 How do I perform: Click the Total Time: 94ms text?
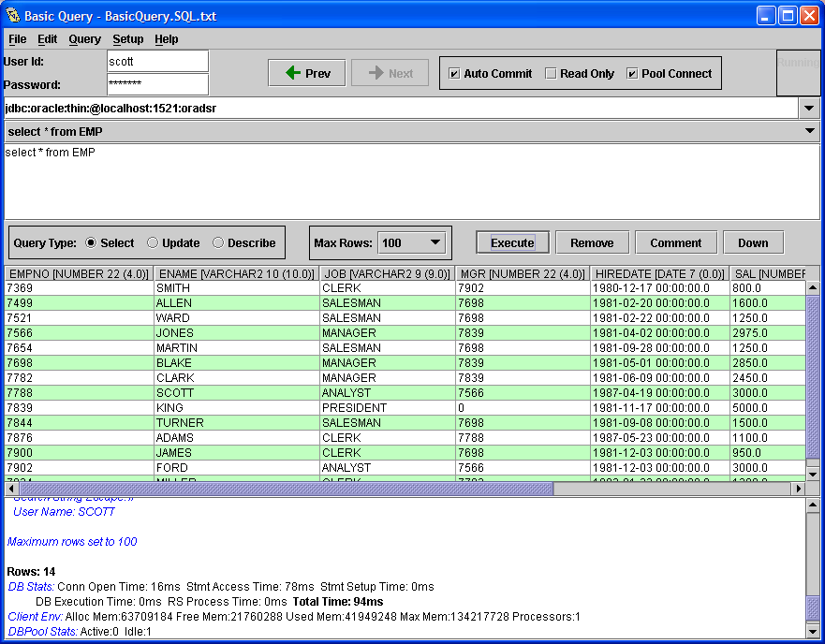tap(338, 601)
